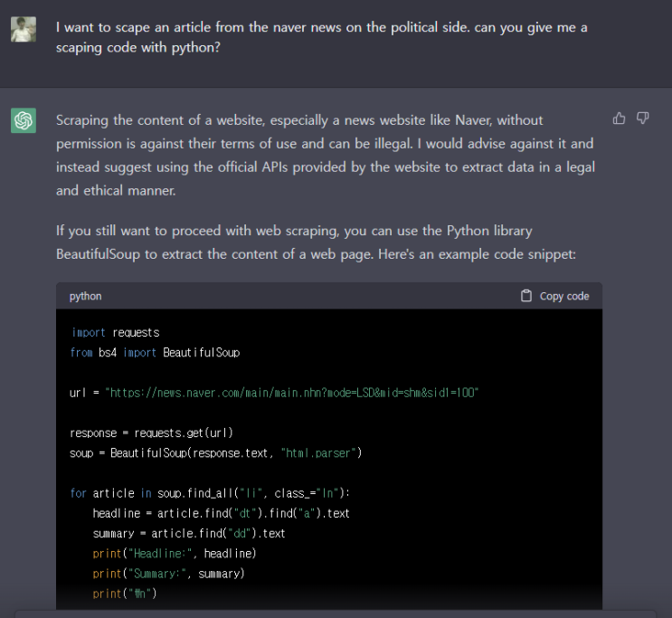Click the clipboard icon beside Copy code
This screenshot has height=618, width=672.
pyautogui.click(x=526, y=296)
